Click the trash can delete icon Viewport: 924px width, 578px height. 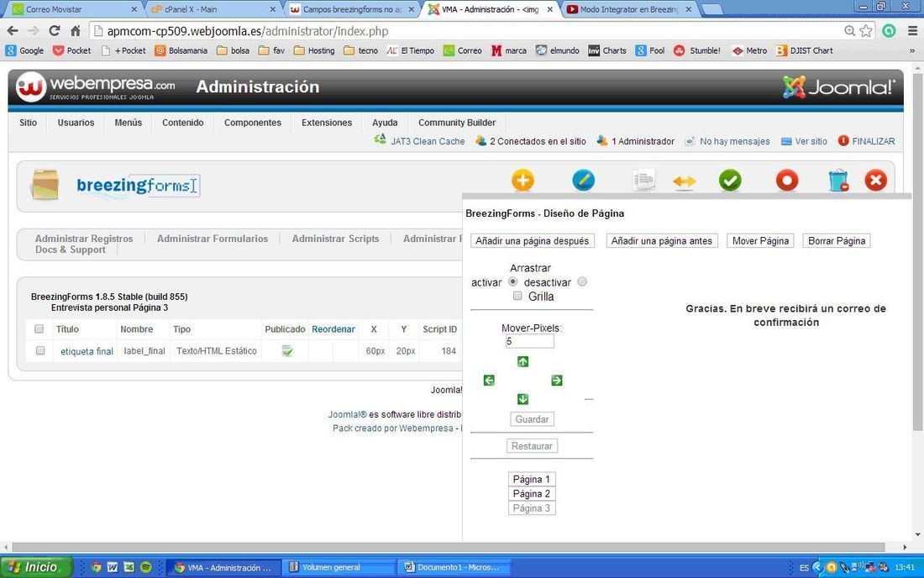click(837, 181)
